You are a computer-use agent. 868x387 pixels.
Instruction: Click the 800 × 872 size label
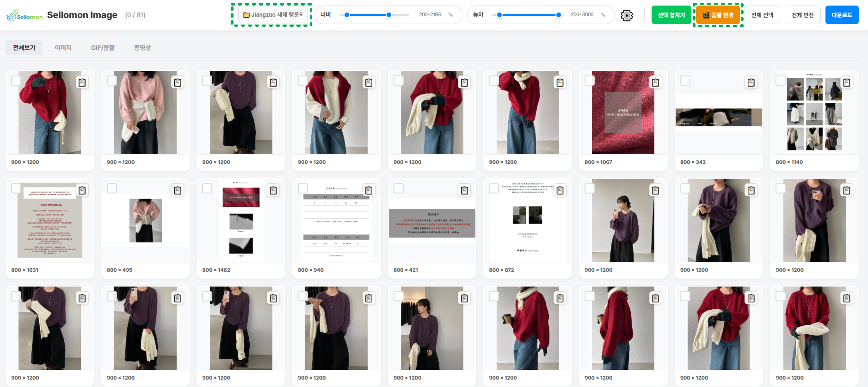(501, 270)
